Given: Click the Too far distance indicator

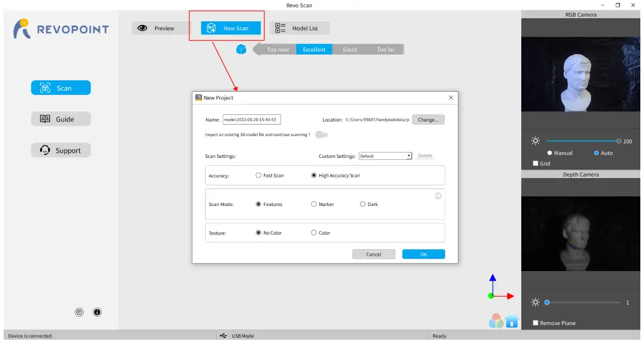Looking at the screenshot, I should tap(386, 49).
